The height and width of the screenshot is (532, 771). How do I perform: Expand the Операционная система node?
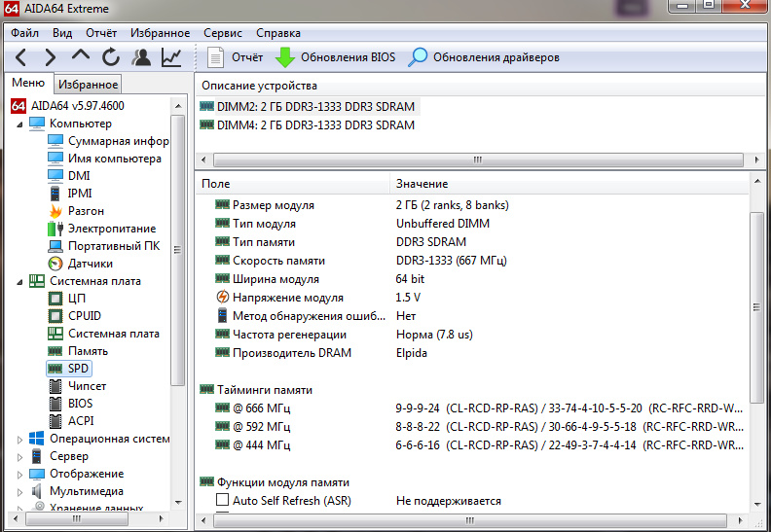19,440
